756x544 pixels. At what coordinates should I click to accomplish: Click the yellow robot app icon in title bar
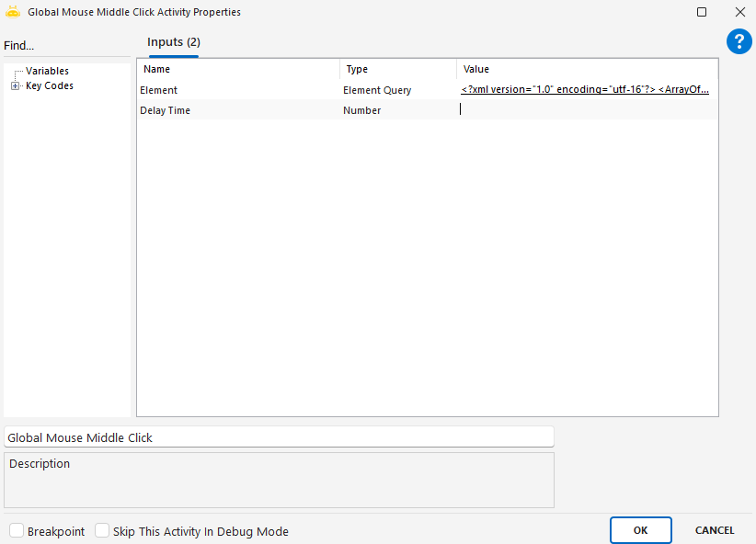click(13, 12)
